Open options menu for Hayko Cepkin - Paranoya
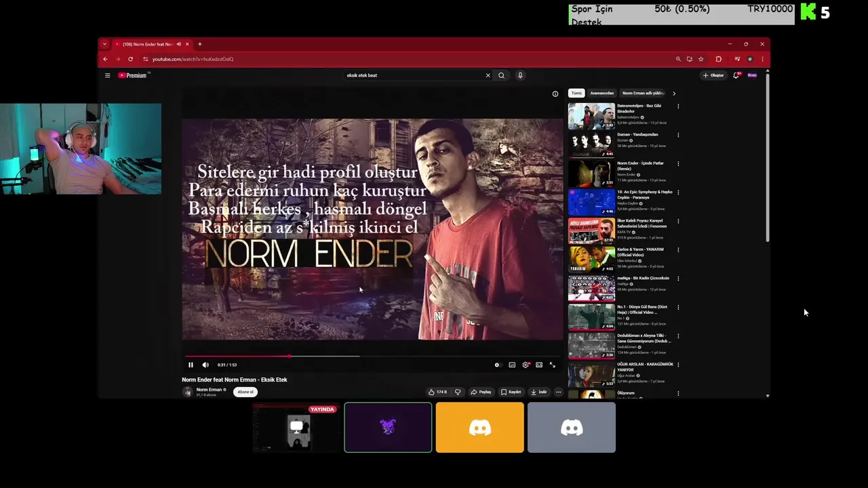 [678, 192]
